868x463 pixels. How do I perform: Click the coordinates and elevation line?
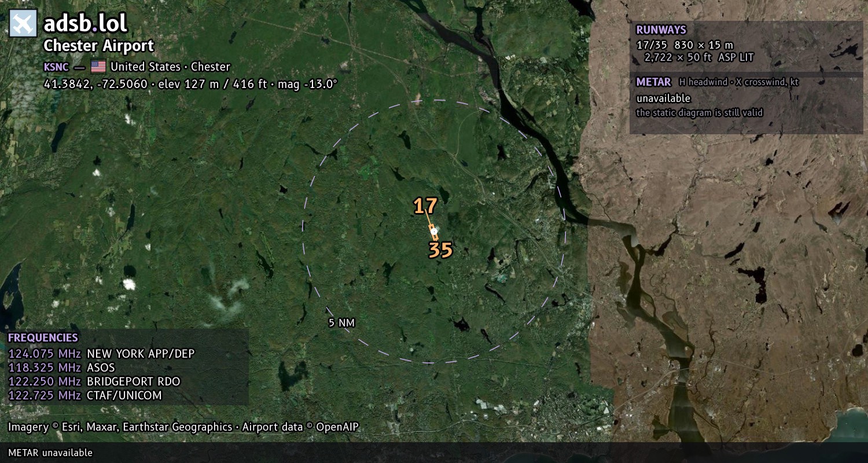[190, 84]
